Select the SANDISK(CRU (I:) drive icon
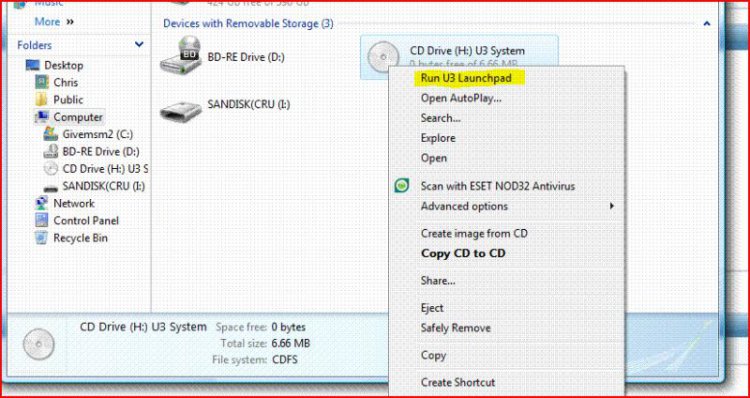The height and width of the screenshot is (398, 750). tap(180, 110)
